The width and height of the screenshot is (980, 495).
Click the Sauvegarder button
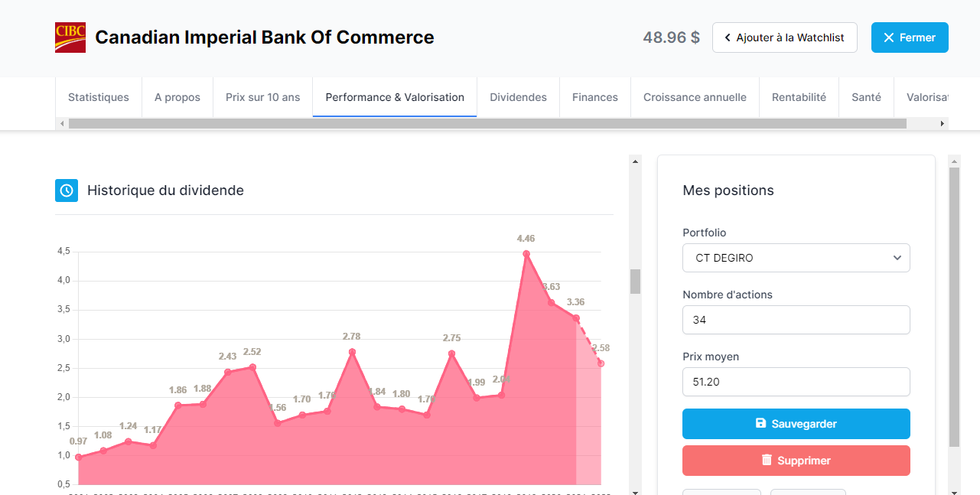point(796,424)
